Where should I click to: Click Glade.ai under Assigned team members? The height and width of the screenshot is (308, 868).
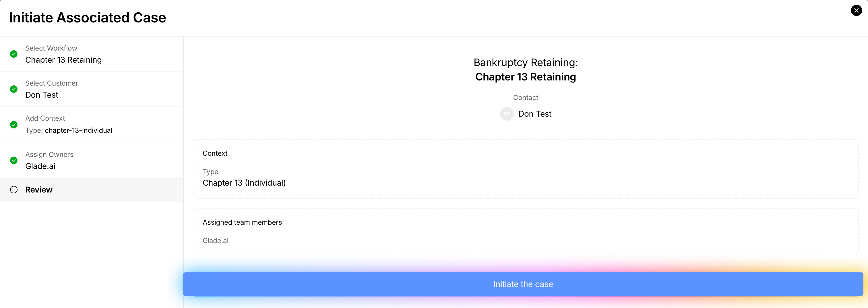[x=215, y=240]
